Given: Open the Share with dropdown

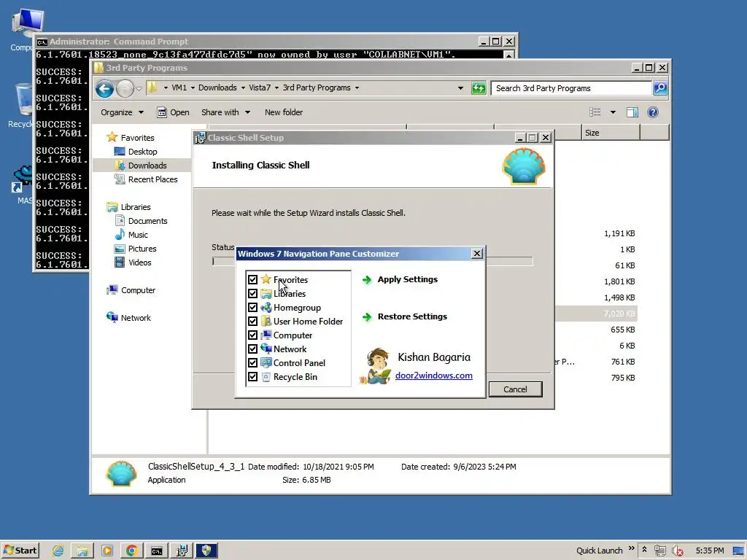Looking at the screenshot, I should point(225,112).
